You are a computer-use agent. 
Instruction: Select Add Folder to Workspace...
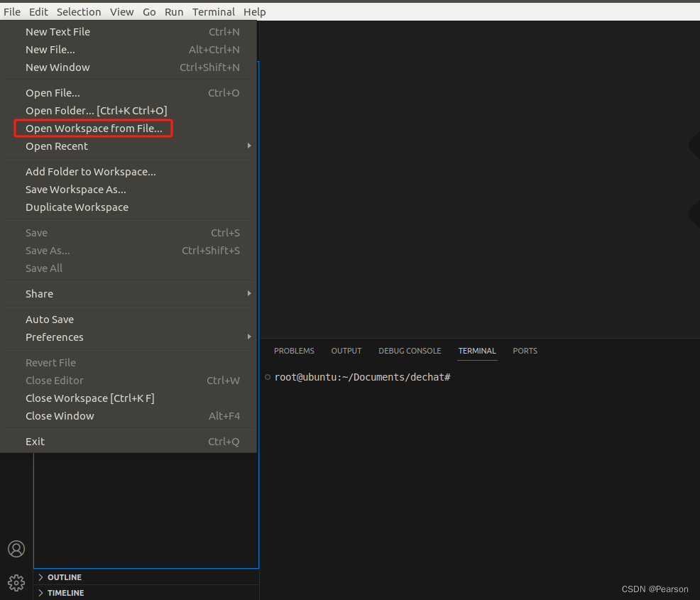90,171
